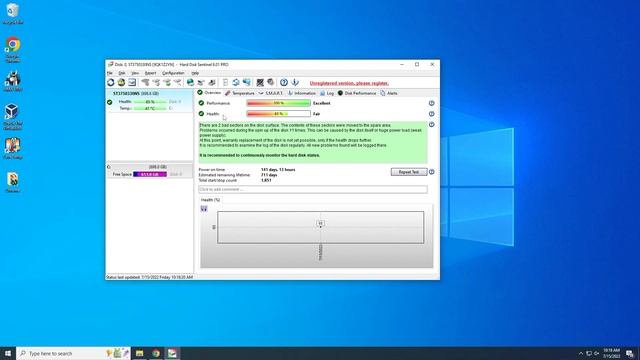Image resolution: width=640 pixels, height=360 pixels.
Task: Click the 'Power on time' value
Action: click(278, 169)
